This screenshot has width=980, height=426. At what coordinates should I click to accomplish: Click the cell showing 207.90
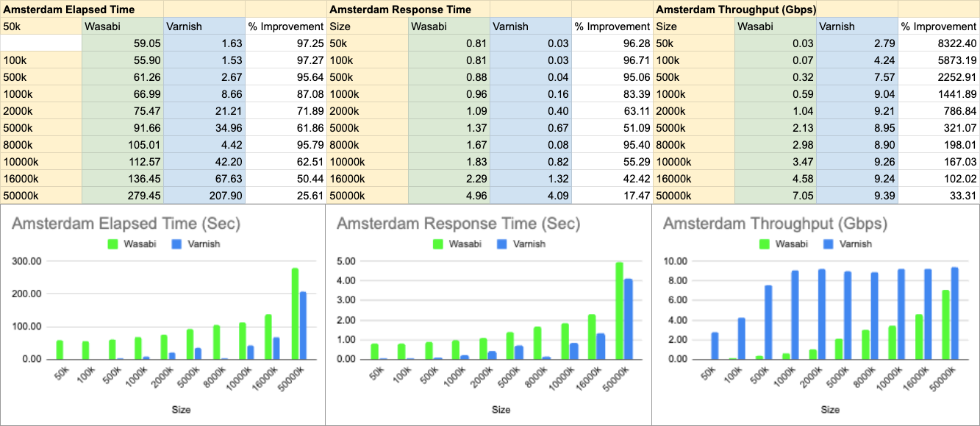click(x=204, y=195)
